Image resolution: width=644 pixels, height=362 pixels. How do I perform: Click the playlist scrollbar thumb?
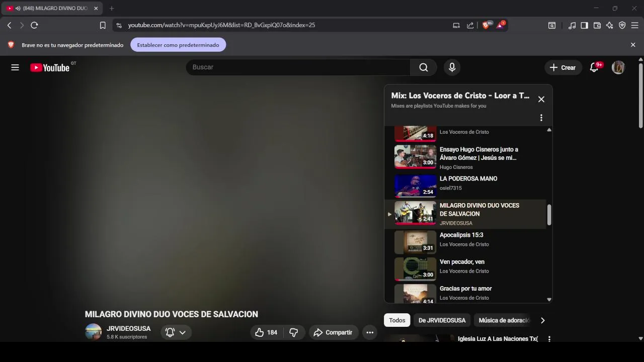[x=549, y=215]
